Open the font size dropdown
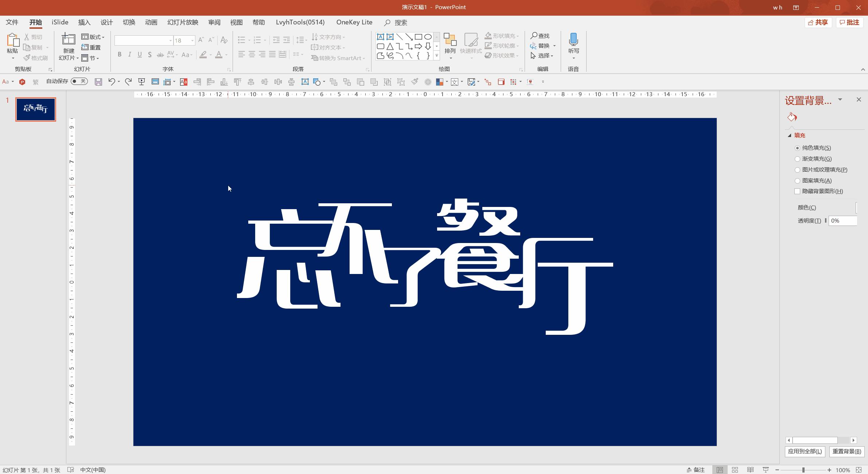Viewport: 868px width, 474px height. [x=191, y=40]
